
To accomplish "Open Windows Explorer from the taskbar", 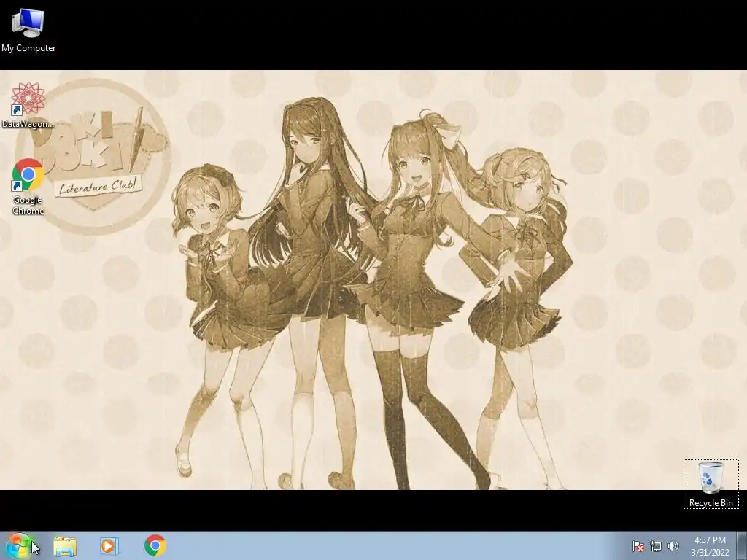I will [x=65, y=546].
